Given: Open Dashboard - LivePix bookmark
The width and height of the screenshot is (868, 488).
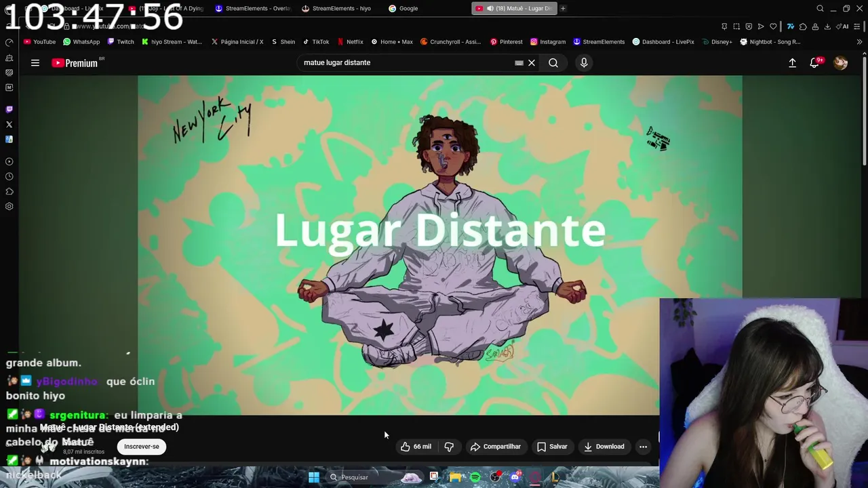Looking at the screenshot, I should click(663, 42).
